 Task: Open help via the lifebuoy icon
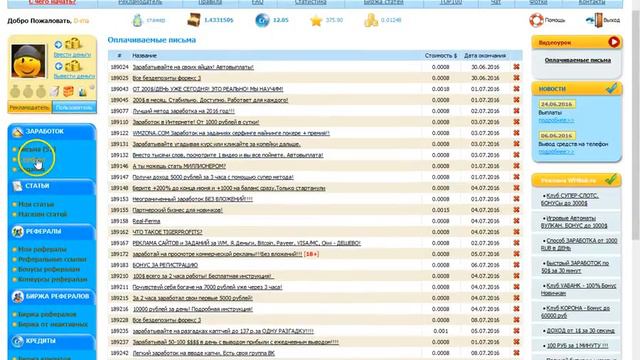point(536,20)
